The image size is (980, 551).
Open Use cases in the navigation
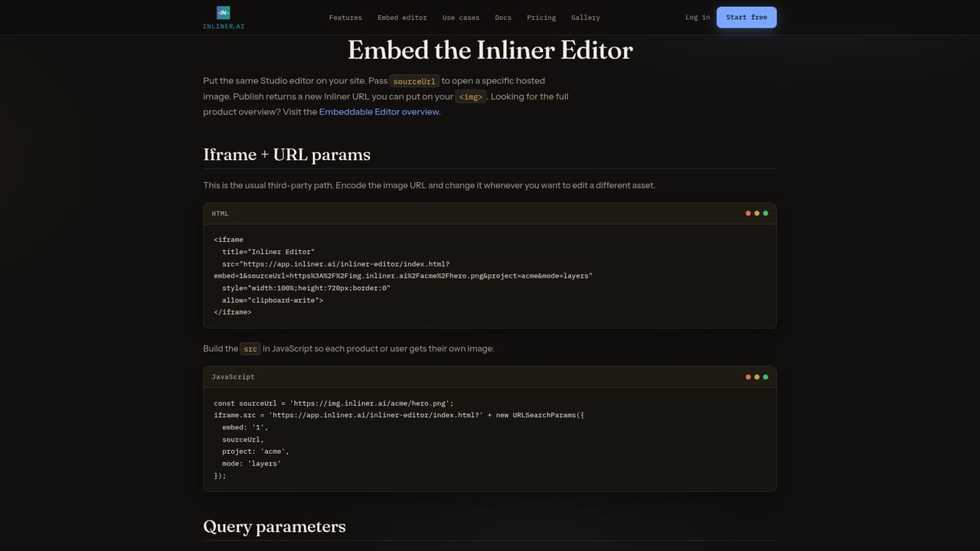pos(461,18)
